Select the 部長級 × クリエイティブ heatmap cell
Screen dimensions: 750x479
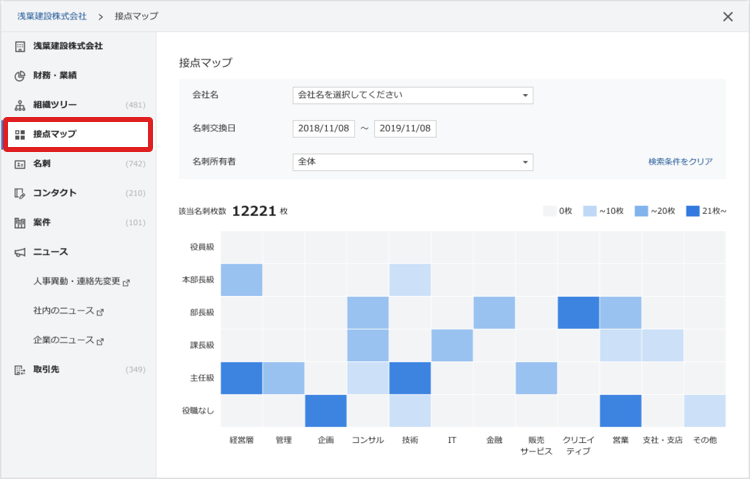click(x=578, y=313)
